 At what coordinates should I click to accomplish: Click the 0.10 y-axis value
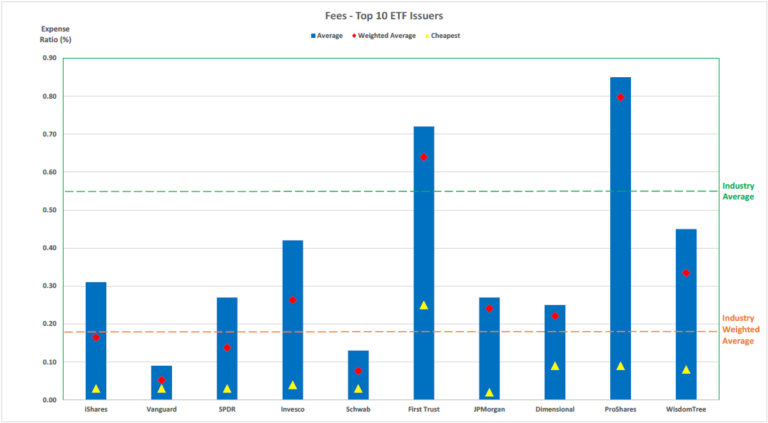(49, 362)
